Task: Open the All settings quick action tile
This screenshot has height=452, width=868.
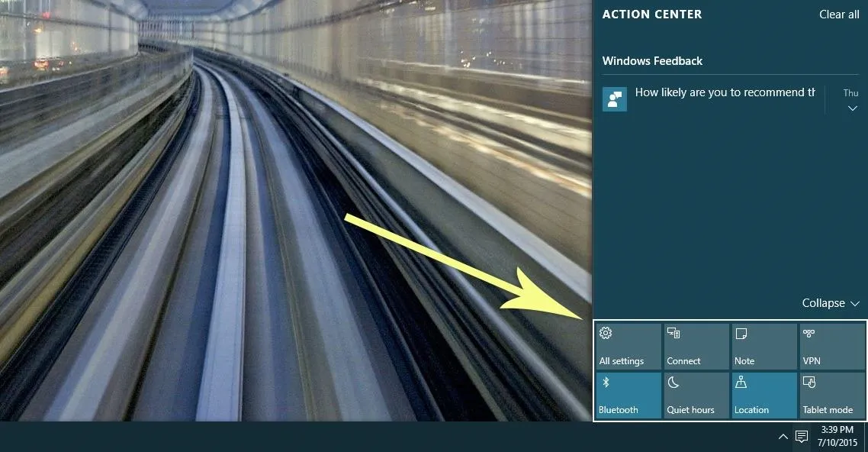Action: click(x=628, y=346)
